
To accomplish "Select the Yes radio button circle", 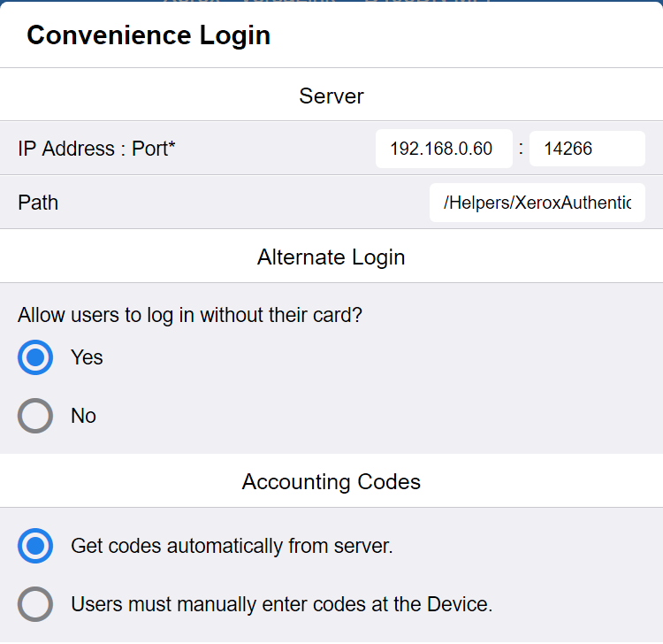I will click(x=35, y=357).
